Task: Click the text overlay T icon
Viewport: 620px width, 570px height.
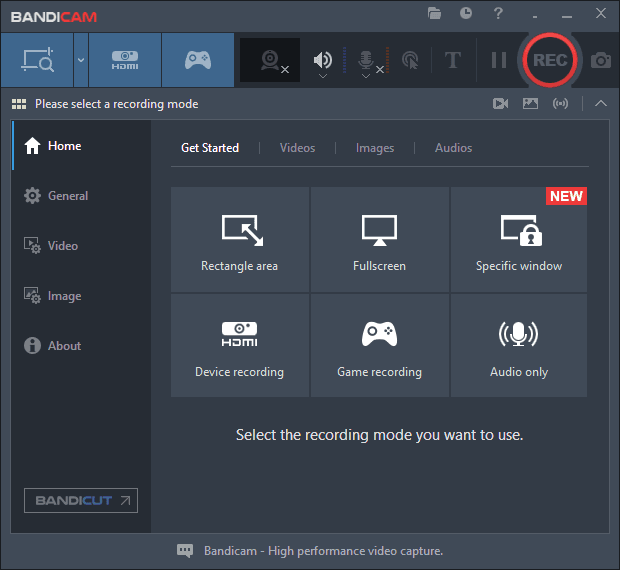Action: (452, 60)
